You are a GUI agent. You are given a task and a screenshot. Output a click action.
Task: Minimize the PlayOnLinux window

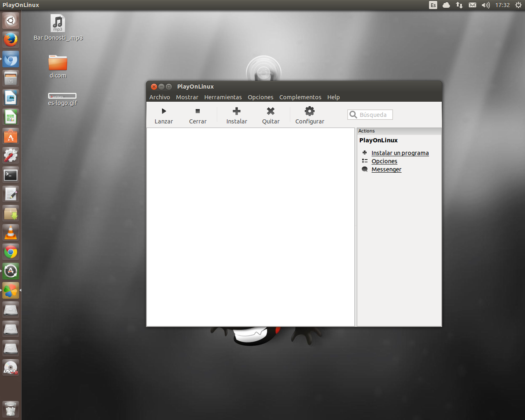(161, 87)
